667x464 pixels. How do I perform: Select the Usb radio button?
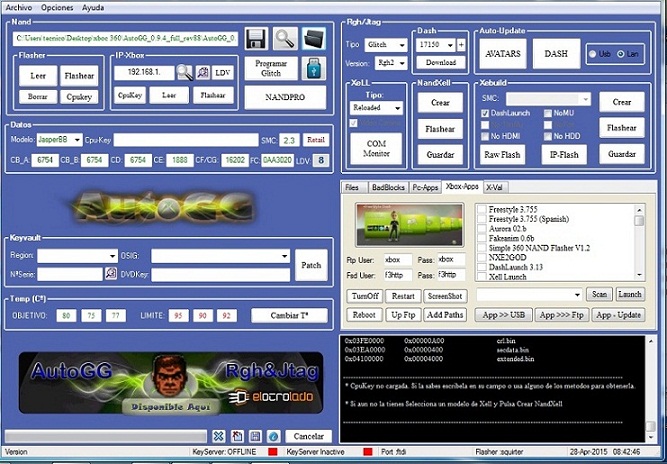coord(593,54)
